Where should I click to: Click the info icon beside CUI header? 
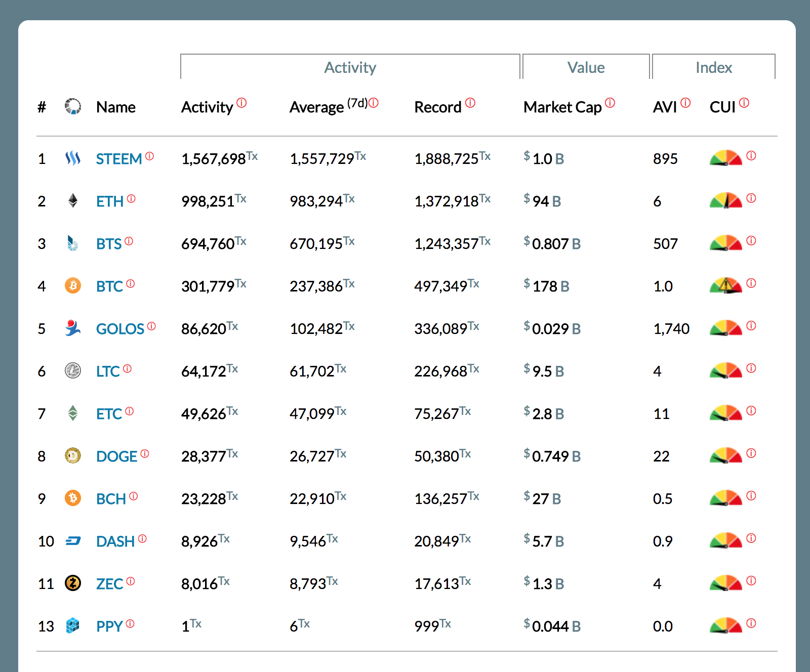pos(744,103)
